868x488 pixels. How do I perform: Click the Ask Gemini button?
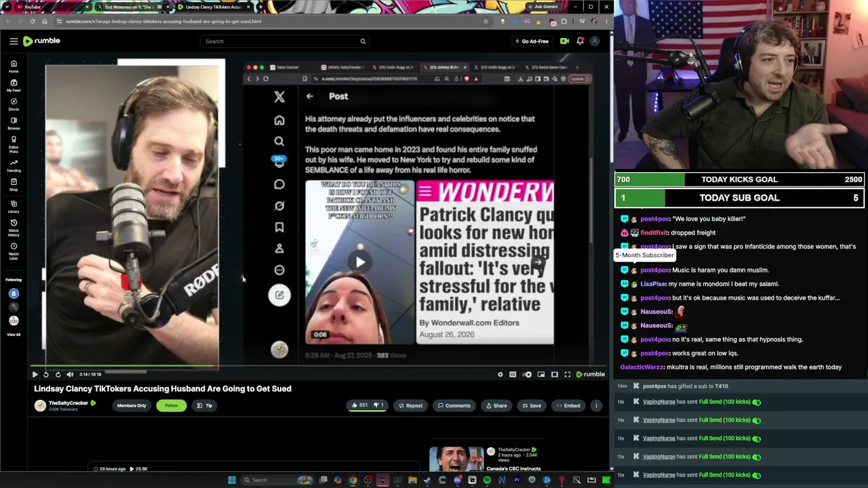tap(542, 7)
